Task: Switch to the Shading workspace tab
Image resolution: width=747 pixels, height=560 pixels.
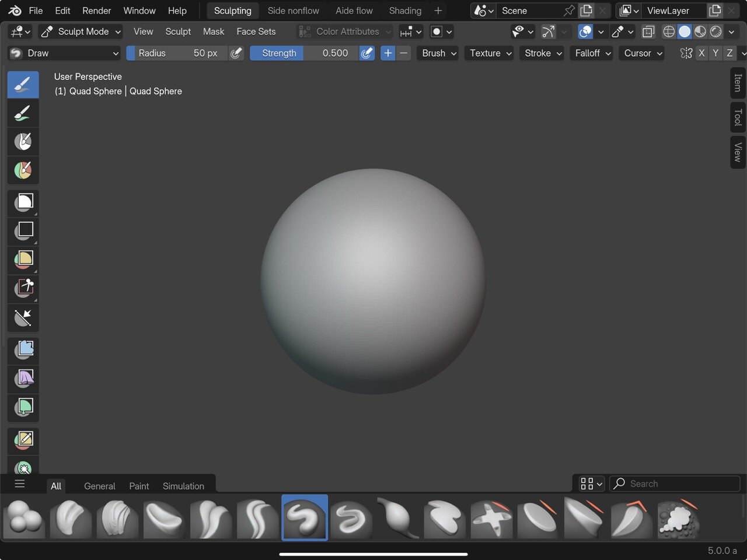Action: [x=405, y=10]
